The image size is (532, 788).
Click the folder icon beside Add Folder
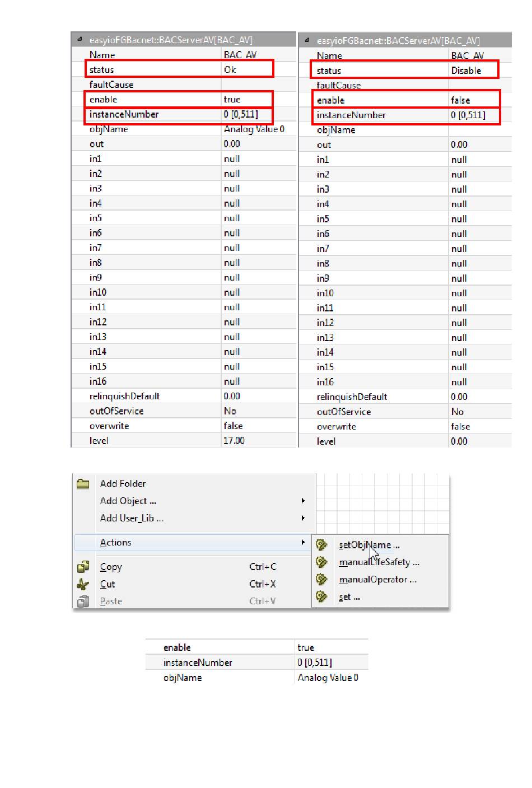83,484
